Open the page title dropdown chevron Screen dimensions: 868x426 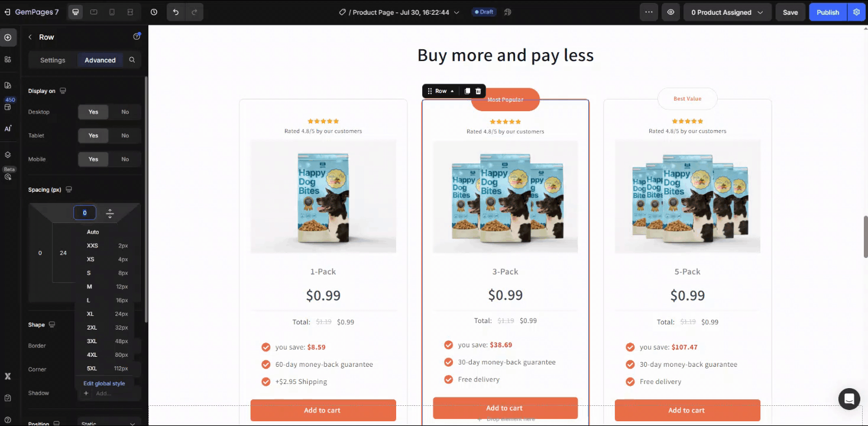pyautogui.click(x=456, y=12)
